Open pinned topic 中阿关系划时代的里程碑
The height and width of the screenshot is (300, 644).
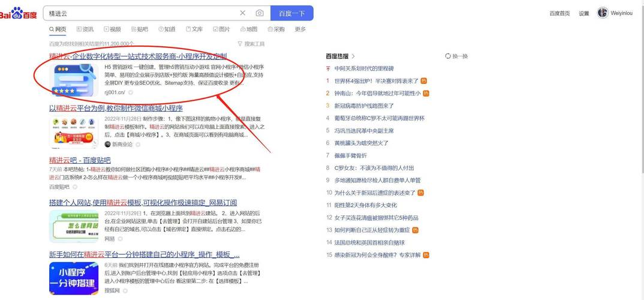tap(364, 68)
